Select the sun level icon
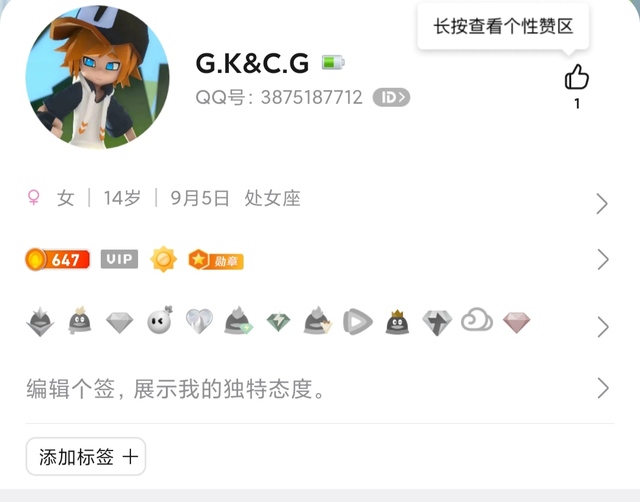The width and height of the screenshot is (640, 502). pos(163,259)
